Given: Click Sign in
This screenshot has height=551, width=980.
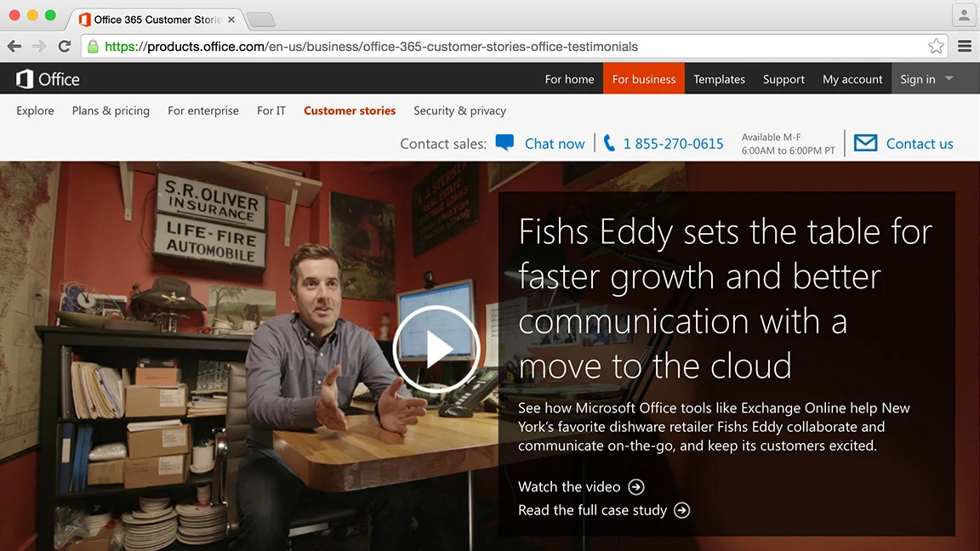Looking at the screenshot, I should pyautogui.click(x=918, y=79).
